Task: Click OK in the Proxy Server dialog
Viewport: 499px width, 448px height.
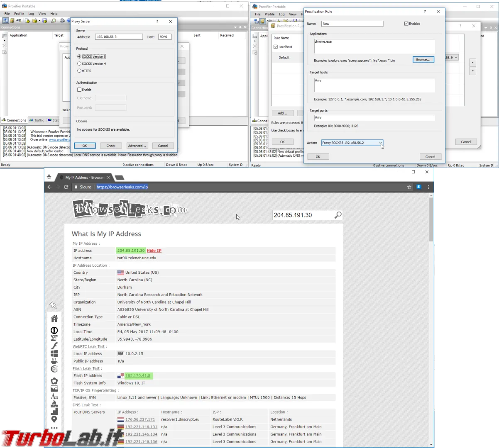Action: (85, 146)
